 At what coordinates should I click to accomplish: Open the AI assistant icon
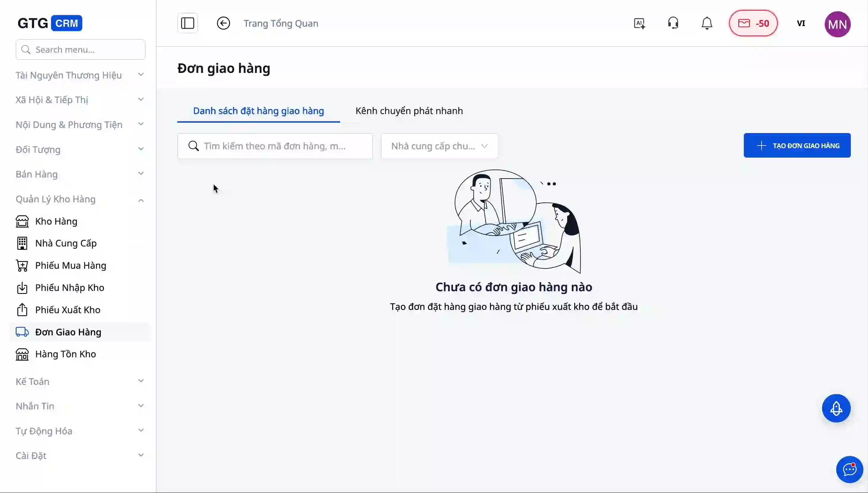[639, 23]
